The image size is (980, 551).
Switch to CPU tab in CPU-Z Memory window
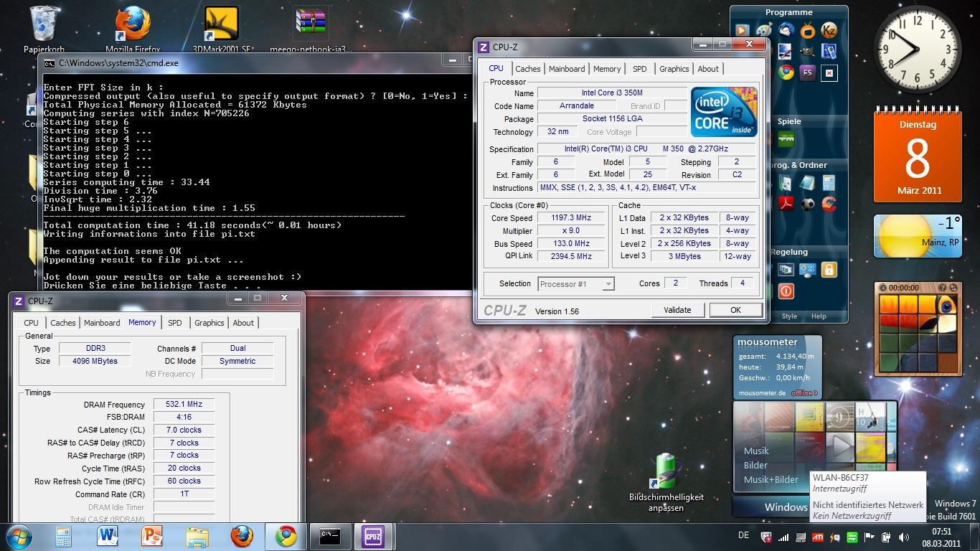click(32, 323)
